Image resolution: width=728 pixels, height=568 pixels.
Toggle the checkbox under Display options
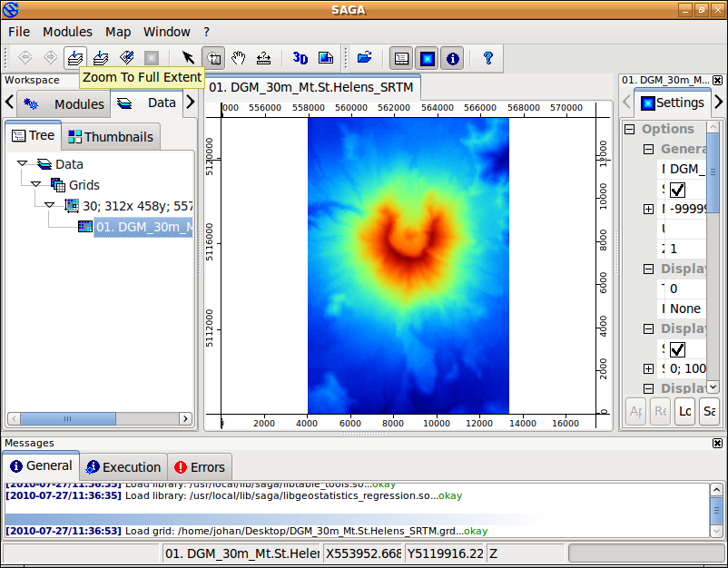tap(677, 348)
